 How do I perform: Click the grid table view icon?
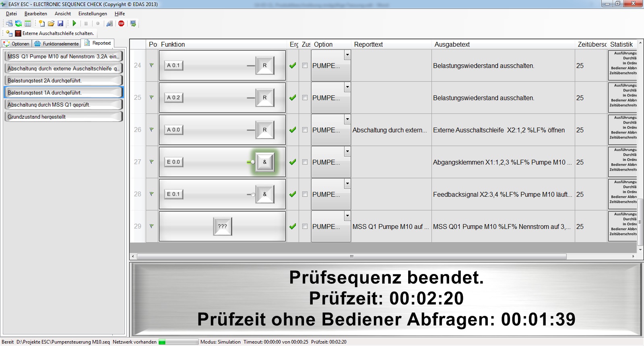28,23
